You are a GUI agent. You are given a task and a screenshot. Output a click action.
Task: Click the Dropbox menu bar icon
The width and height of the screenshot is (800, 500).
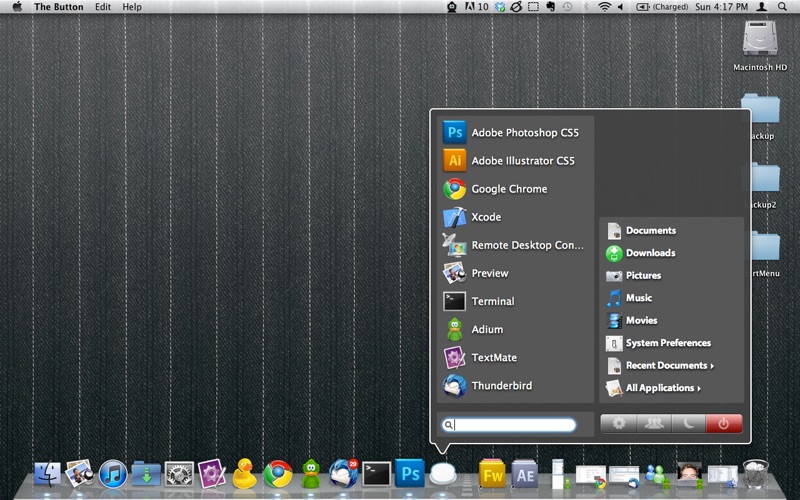click(500, 7)
